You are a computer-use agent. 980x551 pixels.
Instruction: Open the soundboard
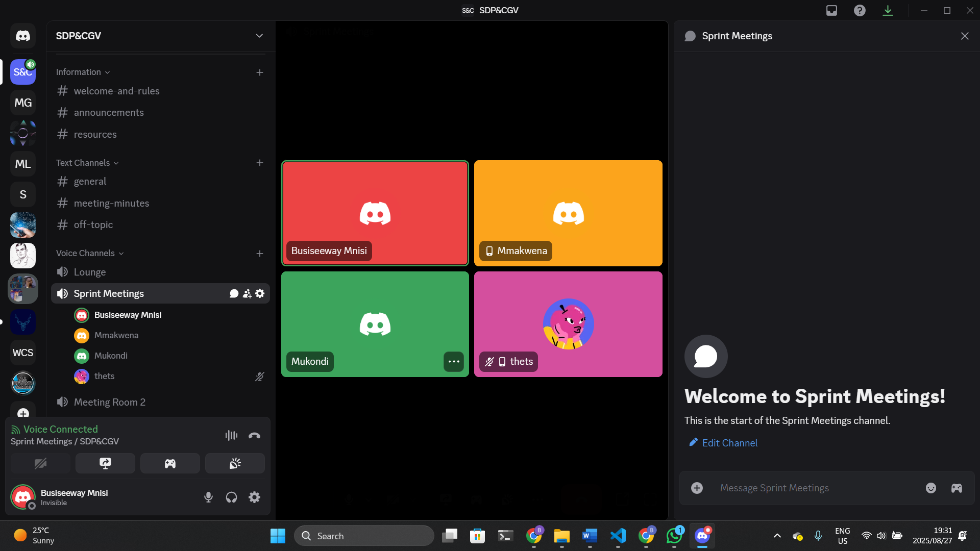click(x=235, y=463)
